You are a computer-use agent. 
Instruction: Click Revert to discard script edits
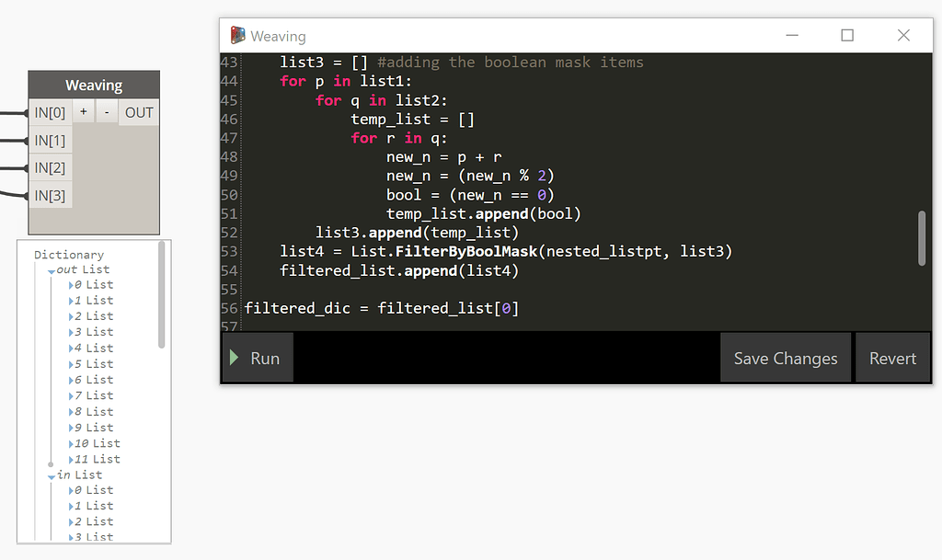click(x=892, y=358)
